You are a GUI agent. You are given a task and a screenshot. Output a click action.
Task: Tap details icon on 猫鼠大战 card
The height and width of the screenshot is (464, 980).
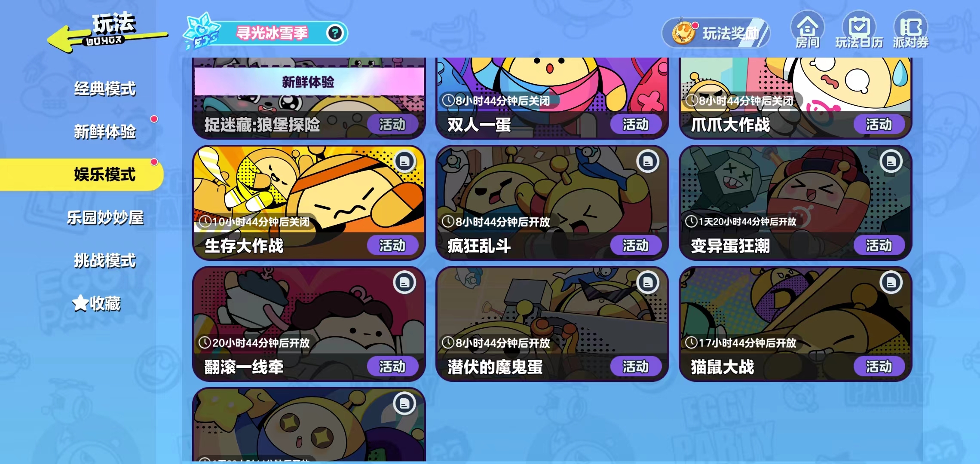coord(891,283)
